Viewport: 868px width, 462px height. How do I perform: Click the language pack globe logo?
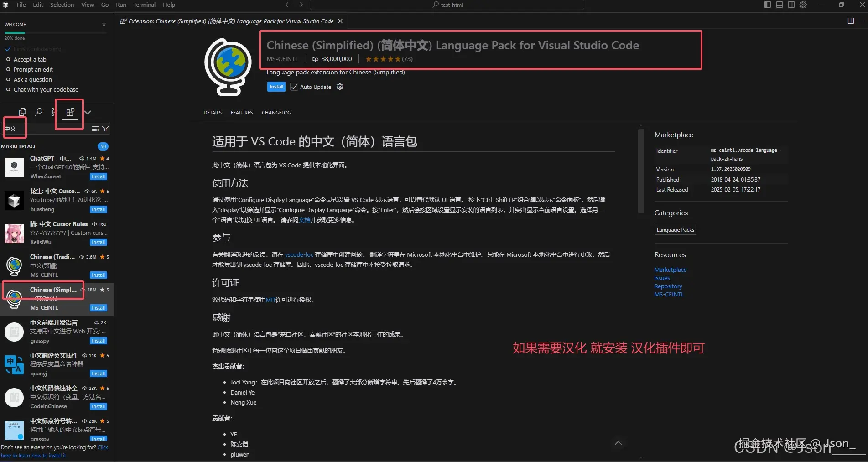(228, 67)
